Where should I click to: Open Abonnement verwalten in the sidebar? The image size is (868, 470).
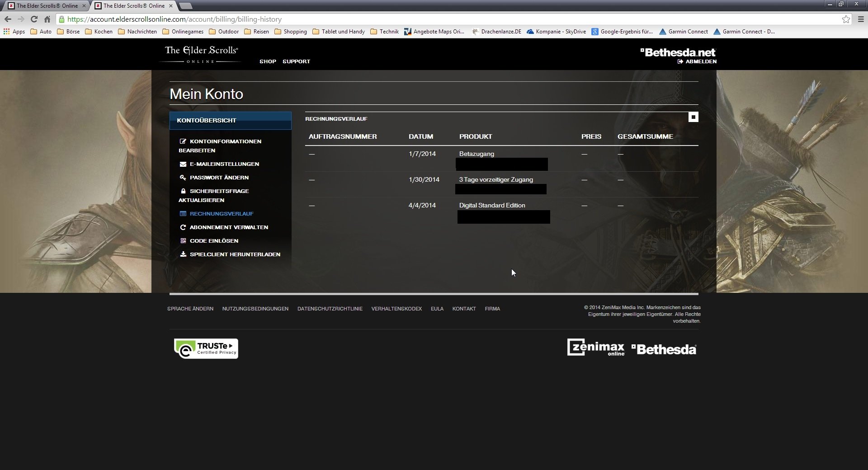pos(229,227)
